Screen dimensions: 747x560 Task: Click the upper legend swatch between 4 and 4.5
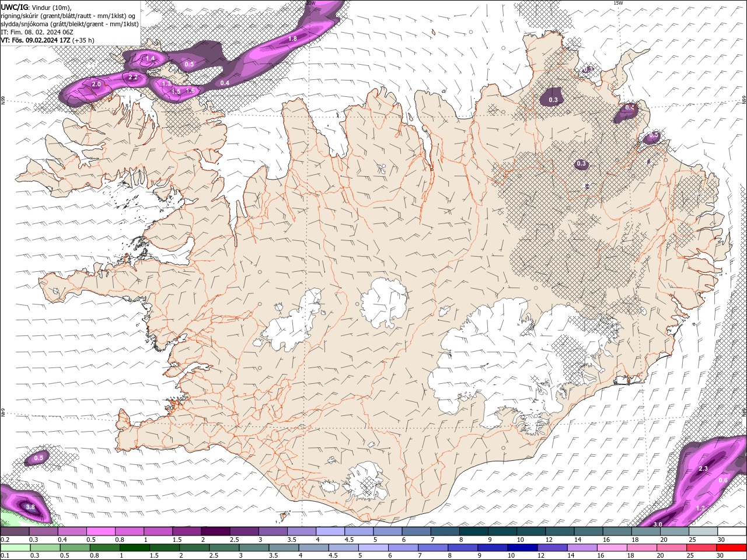330,531
